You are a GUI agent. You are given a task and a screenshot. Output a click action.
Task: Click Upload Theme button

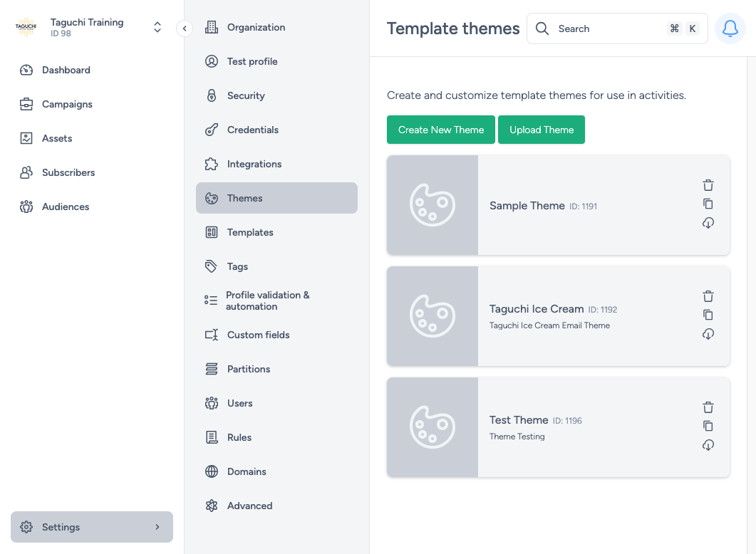542,130
